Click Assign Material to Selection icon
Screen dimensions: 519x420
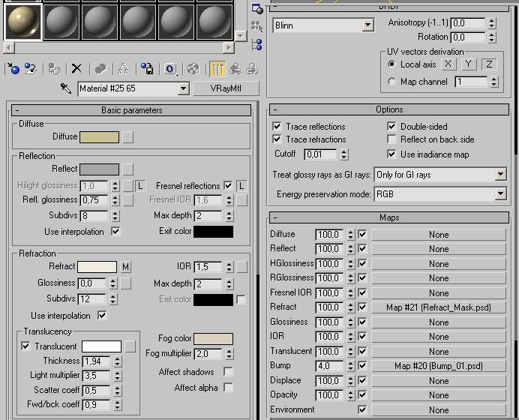[54, 68]
